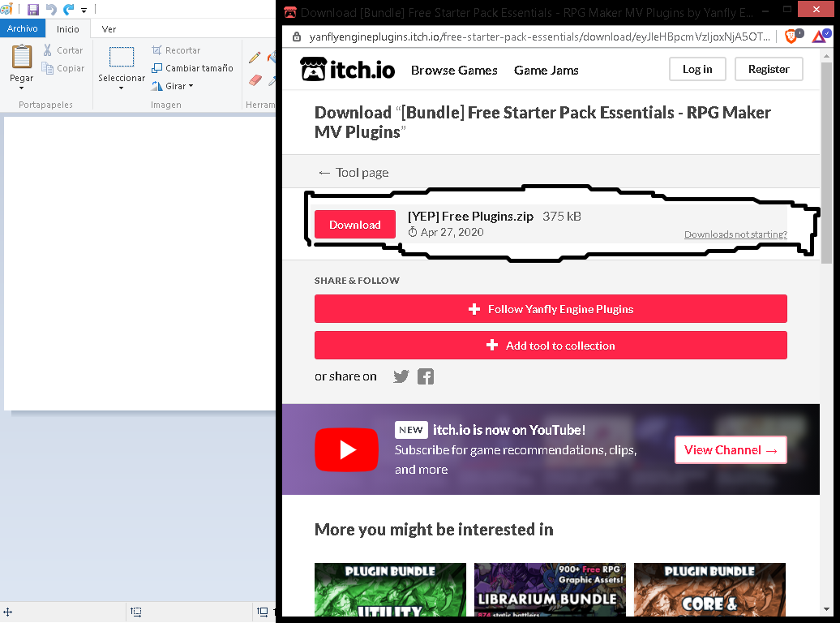Viewport: 840px width, 623px height.
Task: Open the Brave Shields icon in the address bar
Action: pyautogui.click(x=789, y=37)
